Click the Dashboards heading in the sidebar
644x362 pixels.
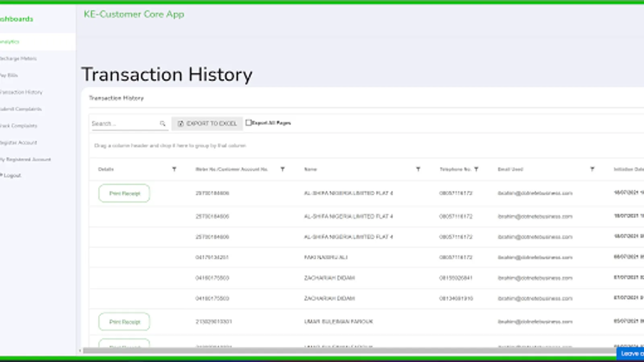[17, 19]
